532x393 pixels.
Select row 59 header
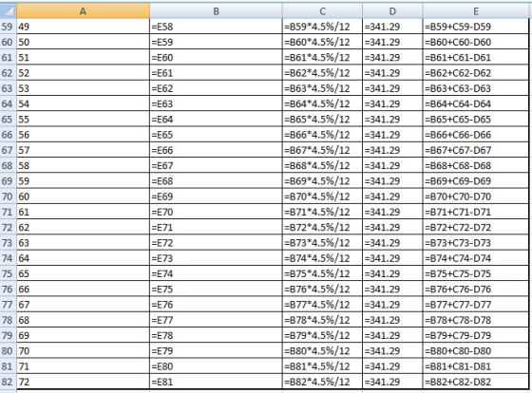[8, 27]
